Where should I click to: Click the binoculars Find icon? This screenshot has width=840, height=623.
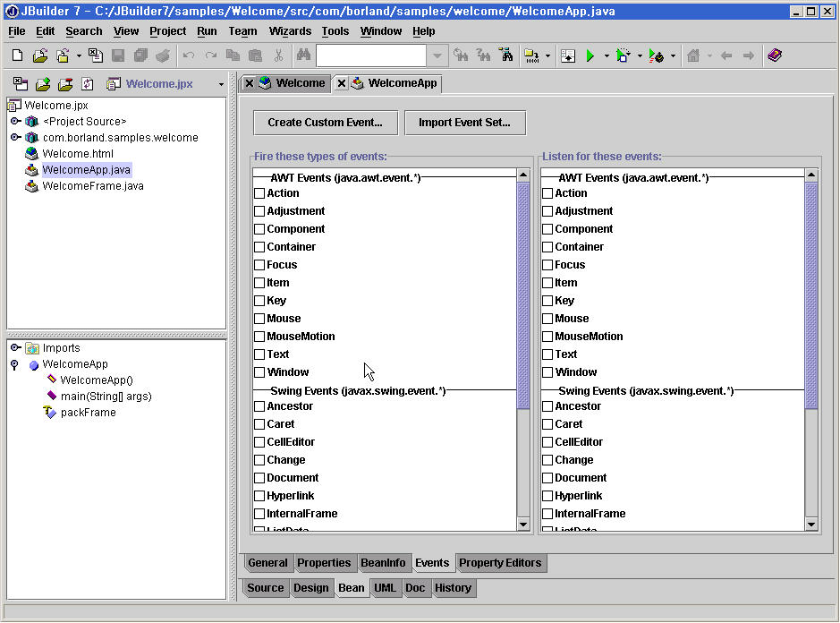[302, 55]
